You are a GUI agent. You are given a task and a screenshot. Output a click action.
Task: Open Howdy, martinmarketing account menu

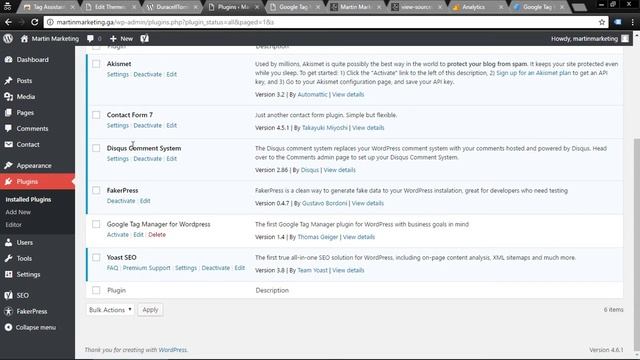click(590, 38)
